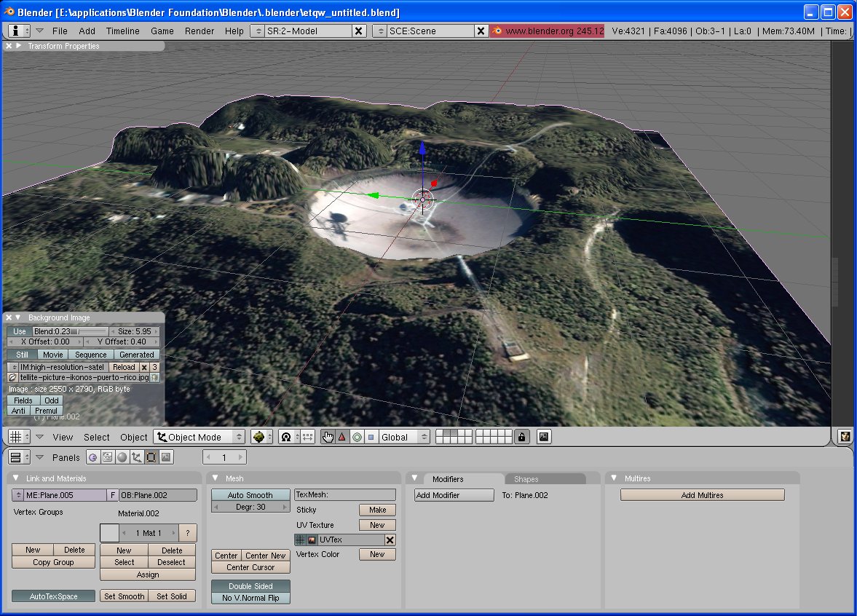The height and width of the screenshot is (616, 857).
Task: Open the Global orientation dropdown
Action: tap(404, 437)
